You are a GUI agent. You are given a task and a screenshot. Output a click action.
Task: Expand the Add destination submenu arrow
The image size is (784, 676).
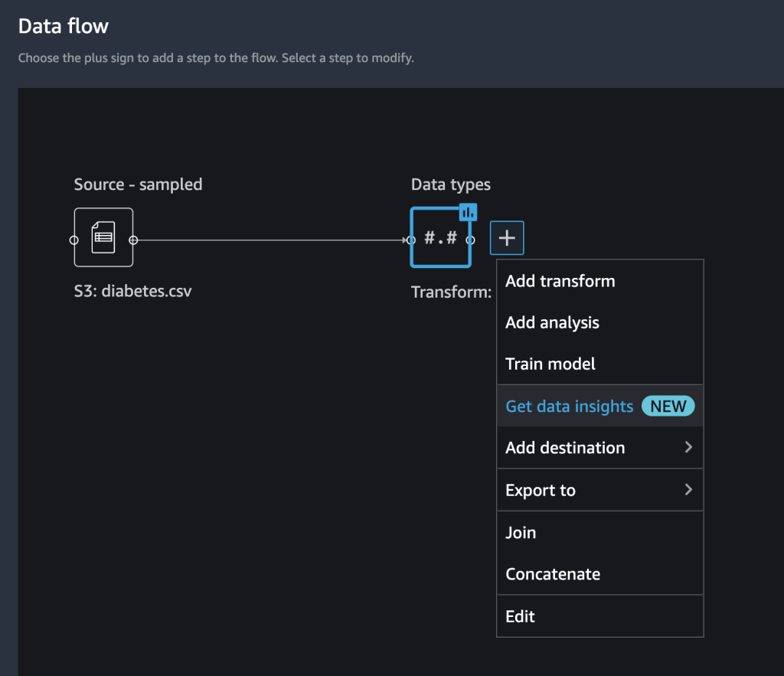688,447
